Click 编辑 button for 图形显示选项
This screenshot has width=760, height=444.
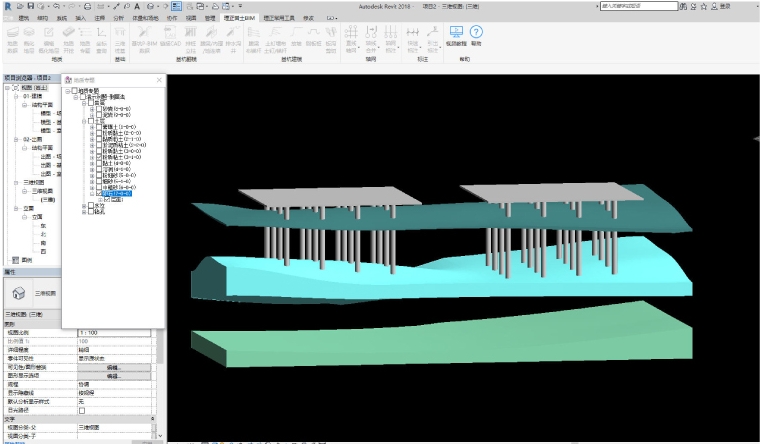click(113, 376)
